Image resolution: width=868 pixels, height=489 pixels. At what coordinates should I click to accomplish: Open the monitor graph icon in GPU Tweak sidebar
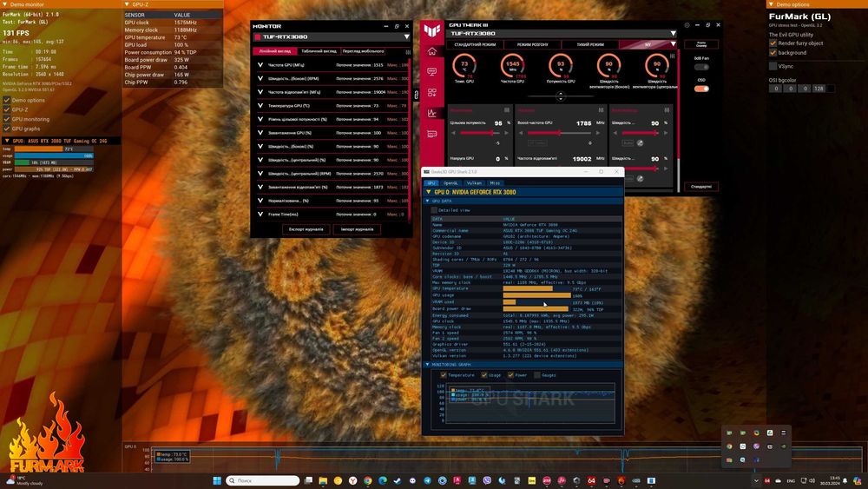click(432, 113)
